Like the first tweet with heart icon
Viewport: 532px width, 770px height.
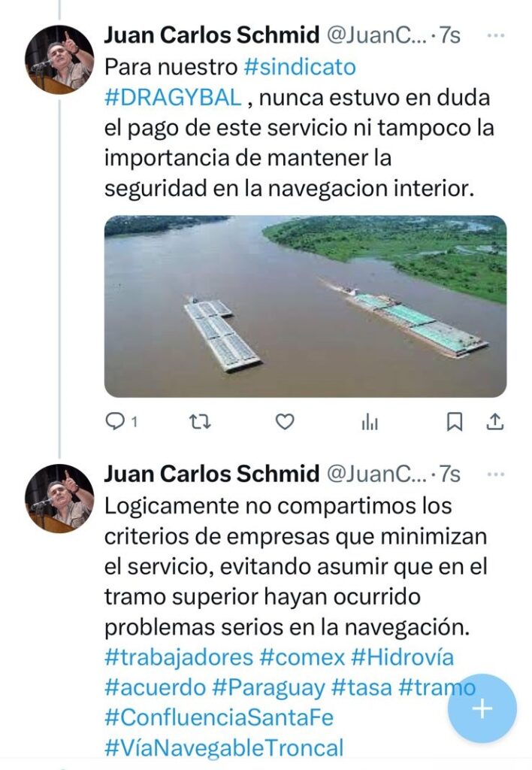(x=285, y=421)
